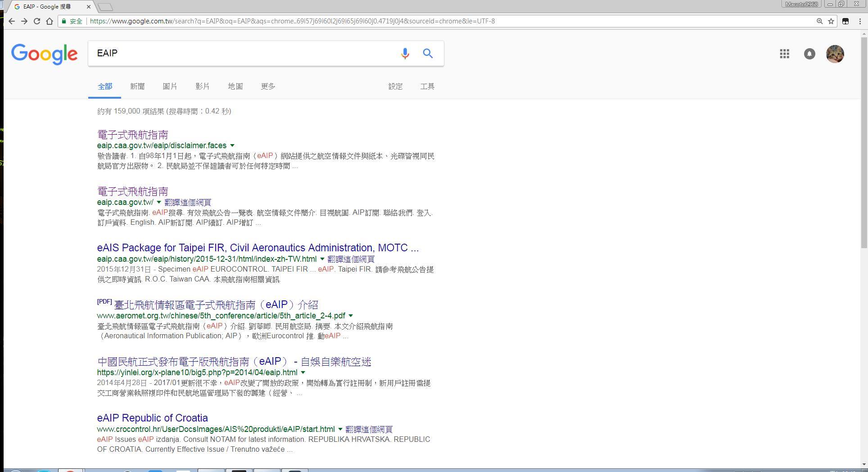Go to the browser home page icon

click(50, 21)
